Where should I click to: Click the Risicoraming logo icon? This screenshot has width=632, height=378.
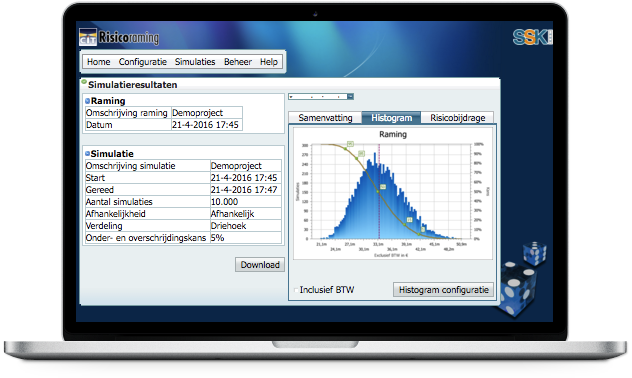(88, 37)
